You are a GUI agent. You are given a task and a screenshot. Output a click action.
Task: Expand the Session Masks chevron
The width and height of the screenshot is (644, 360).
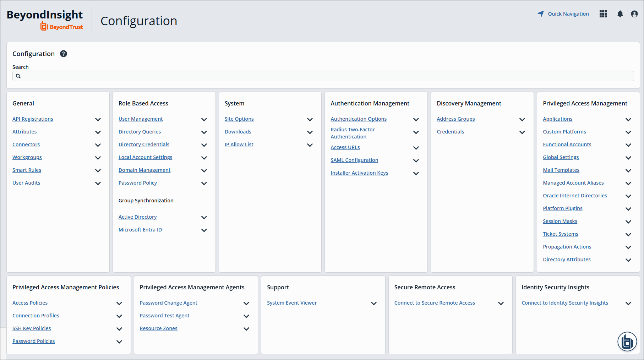[628, 222]
